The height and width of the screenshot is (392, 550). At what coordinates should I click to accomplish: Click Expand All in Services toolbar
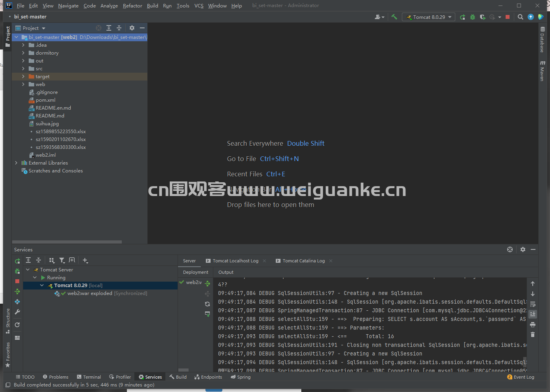click(28, 260)
